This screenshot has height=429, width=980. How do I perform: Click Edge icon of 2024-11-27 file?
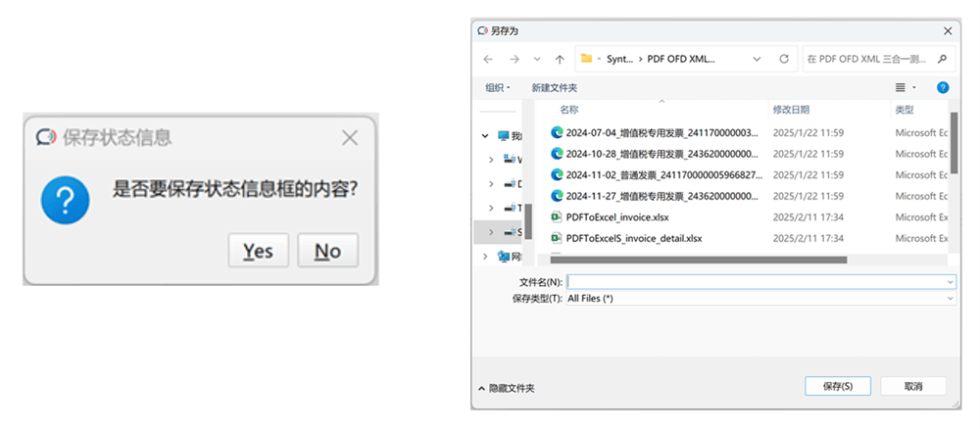[557, 196]
